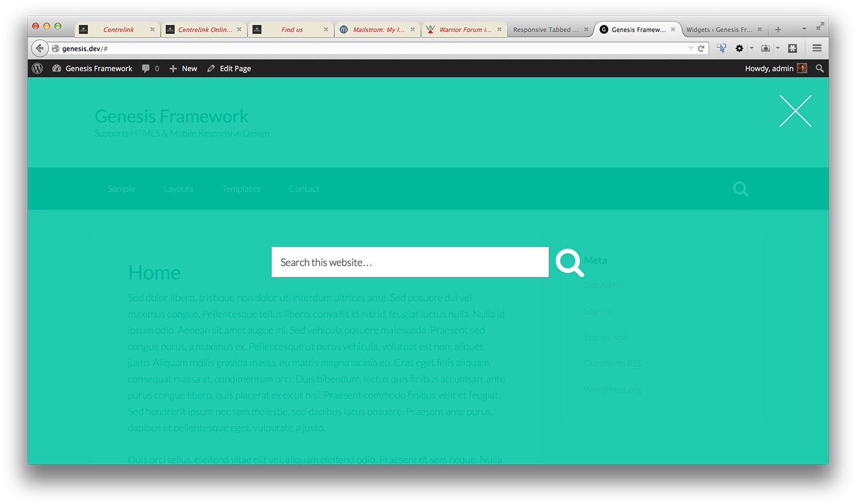The image size is (856, 504).
Task: Open URL bar history dropdown triangle
Action: click(x=691, y=48)
